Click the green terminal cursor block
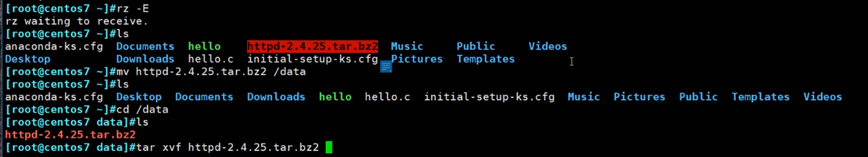This screenshot has height=157, width=868. pyautogui.click(x=329, y=147)
